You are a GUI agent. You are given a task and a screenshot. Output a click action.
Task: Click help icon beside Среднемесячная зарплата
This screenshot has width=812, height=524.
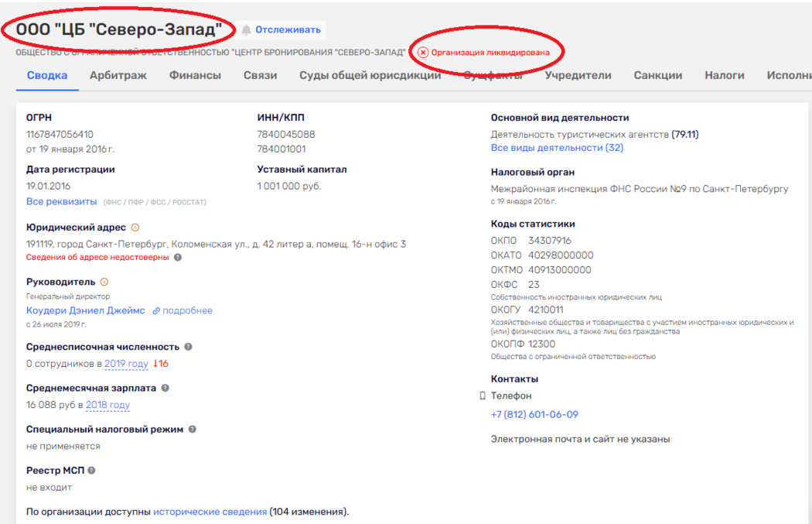click(x=165, y=389)
